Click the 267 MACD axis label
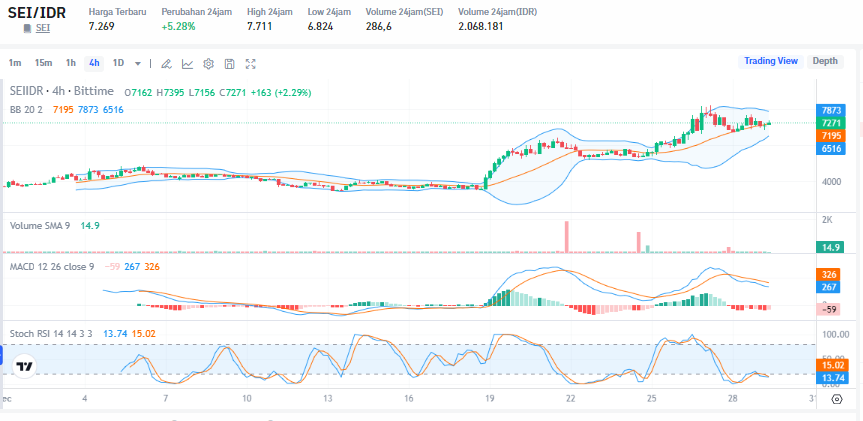The image size is (863, 421). (830, 287)
